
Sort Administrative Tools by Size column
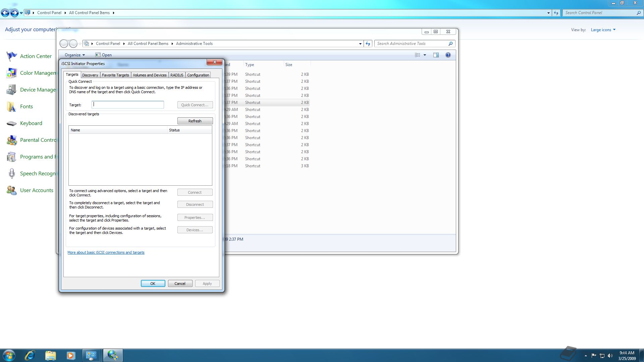[297, 65]
